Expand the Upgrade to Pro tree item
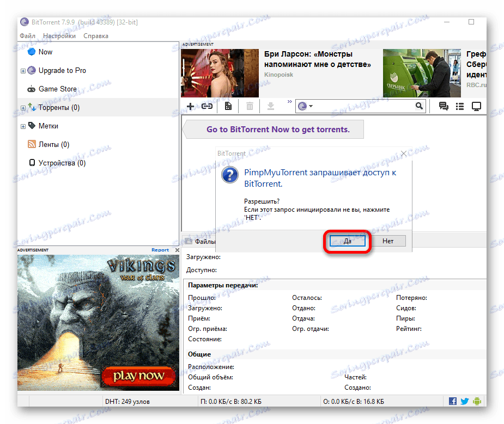 [x=22, y=71]
